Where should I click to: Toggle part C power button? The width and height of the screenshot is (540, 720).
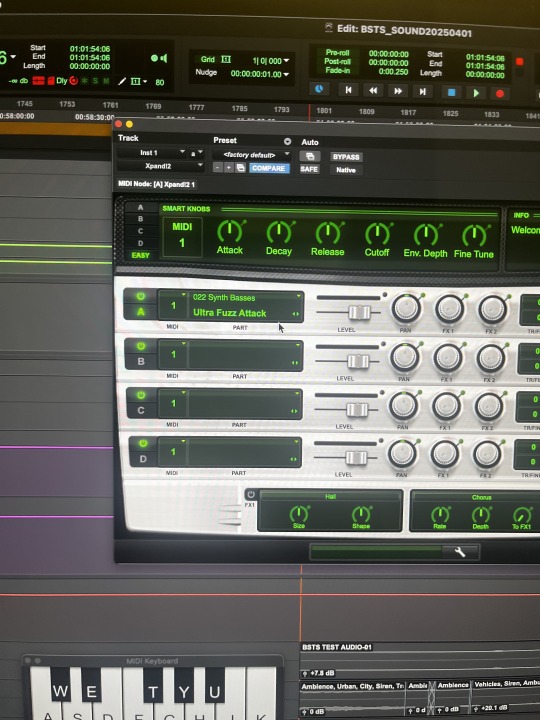coord(141,395)
